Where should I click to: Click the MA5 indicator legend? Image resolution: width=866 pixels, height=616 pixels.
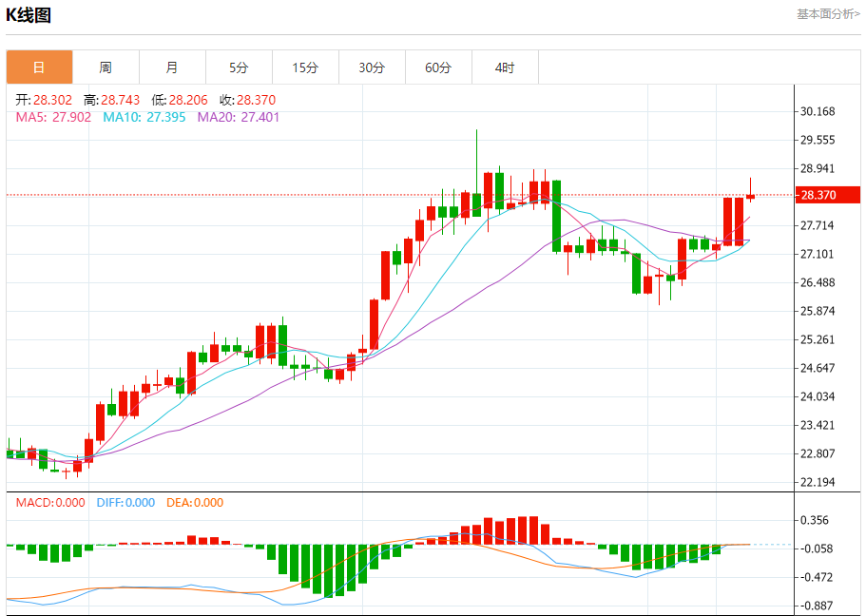point(53,117)
